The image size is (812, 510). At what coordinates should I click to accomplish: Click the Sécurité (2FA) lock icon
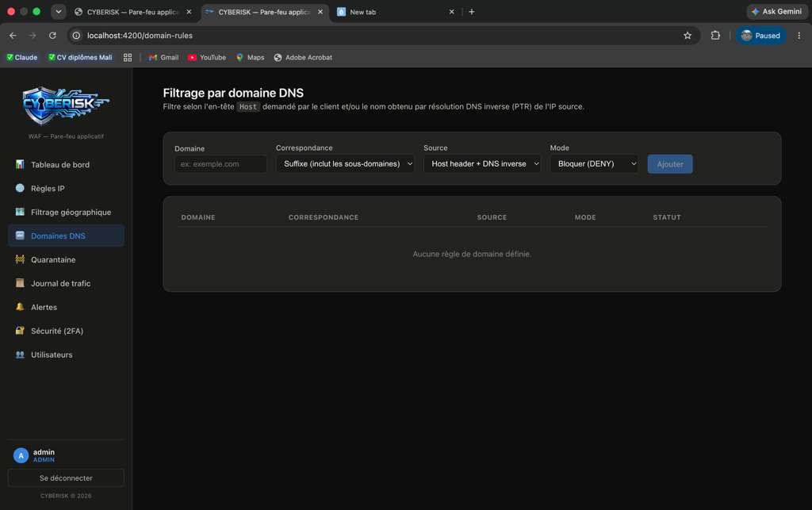[20, 330]
